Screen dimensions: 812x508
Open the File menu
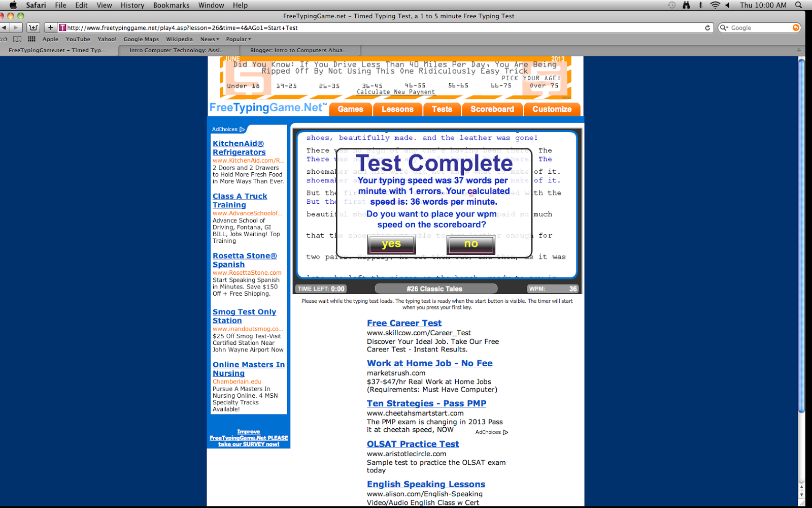[60, 5]
